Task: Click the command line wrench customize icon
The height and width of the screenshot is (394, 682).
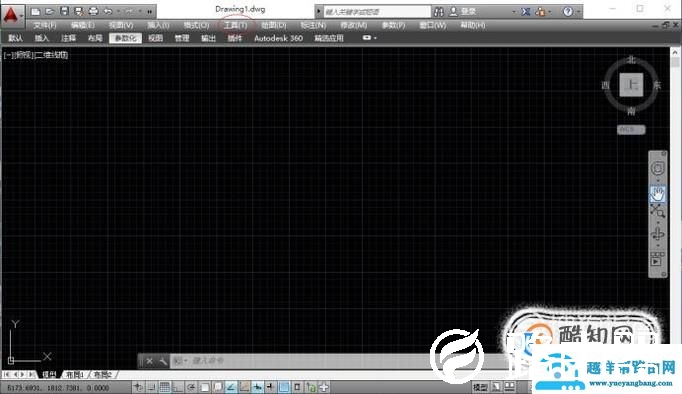Action: point(163,361)
